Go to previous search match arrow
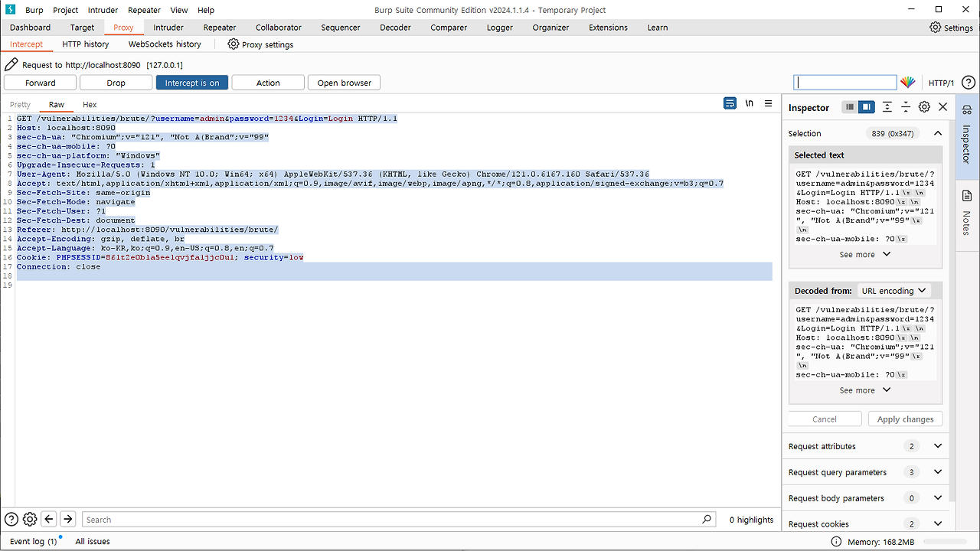This screenshot has width=980, height=551. [x=49, y=519]
